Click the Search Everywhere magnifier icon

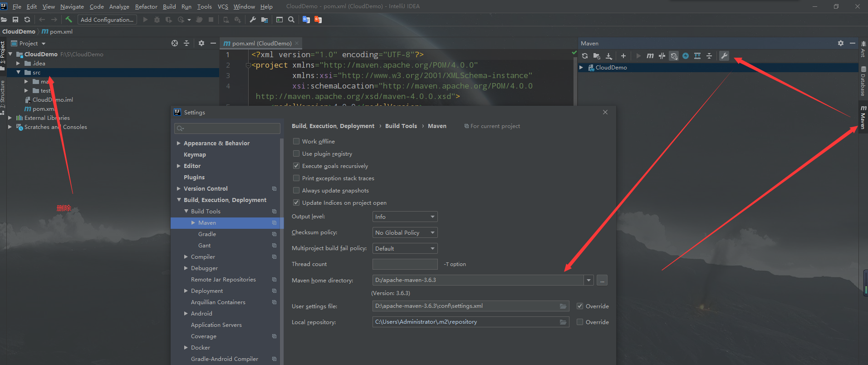point(291,20)
